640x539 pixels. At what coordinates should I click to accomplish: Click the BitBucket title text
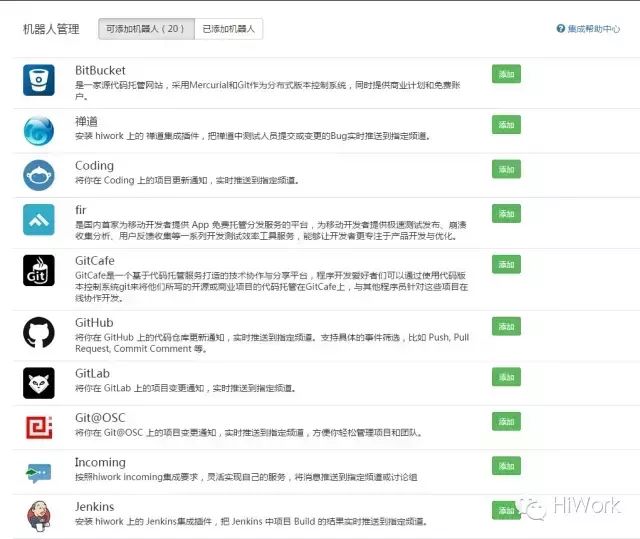click(x=100, y=70)
